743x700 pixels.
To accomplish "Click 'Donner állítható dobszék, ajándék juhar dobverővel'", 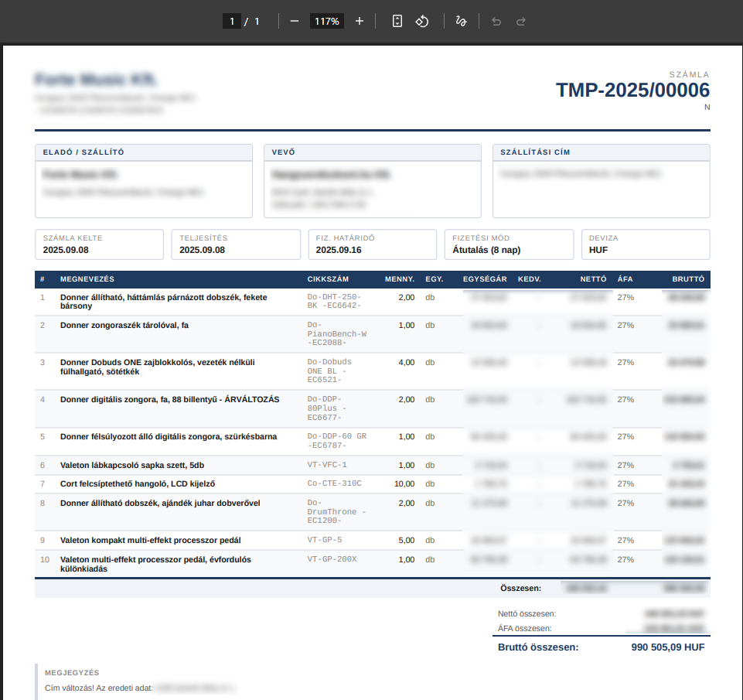I will pos(160,504).
